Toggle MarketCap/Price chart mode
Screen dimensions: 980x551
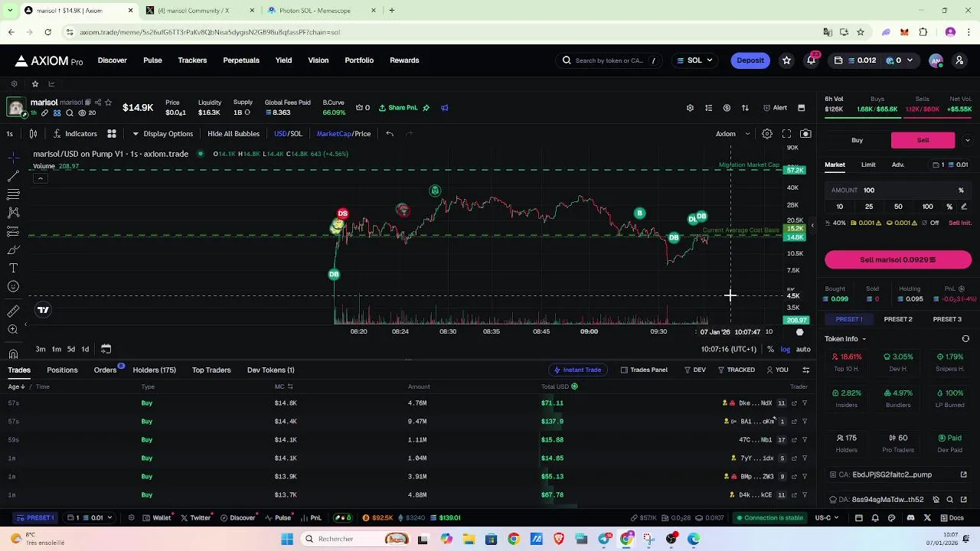344,134
